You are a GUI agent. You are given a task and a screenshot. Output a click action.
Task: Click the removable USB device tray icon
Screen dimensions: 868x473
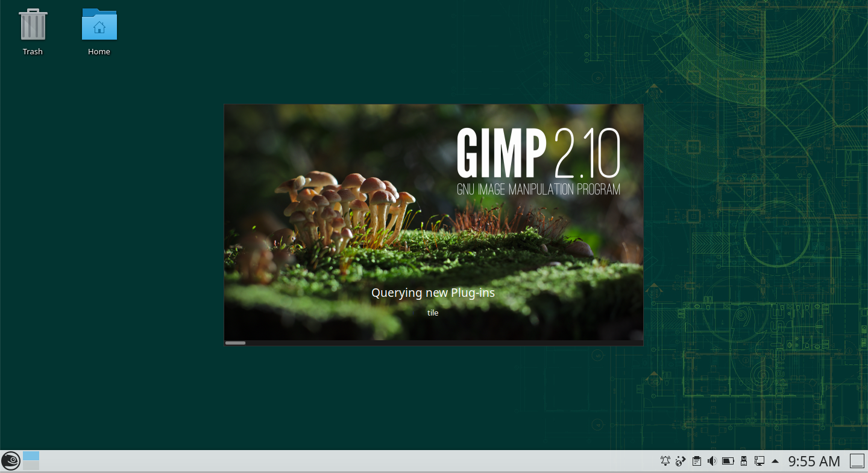pos(744,462)
